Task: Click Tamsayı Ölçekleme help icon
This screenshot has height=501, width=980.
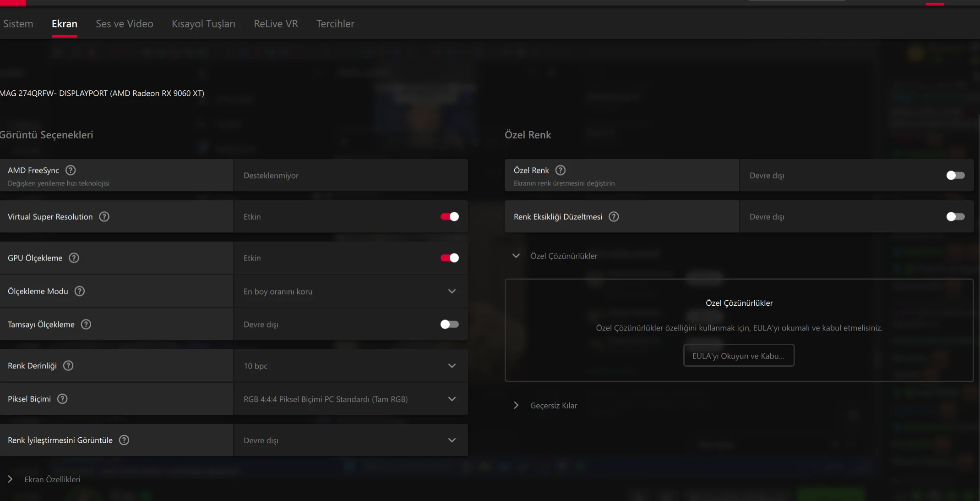Action: click(x=86, y=324)
